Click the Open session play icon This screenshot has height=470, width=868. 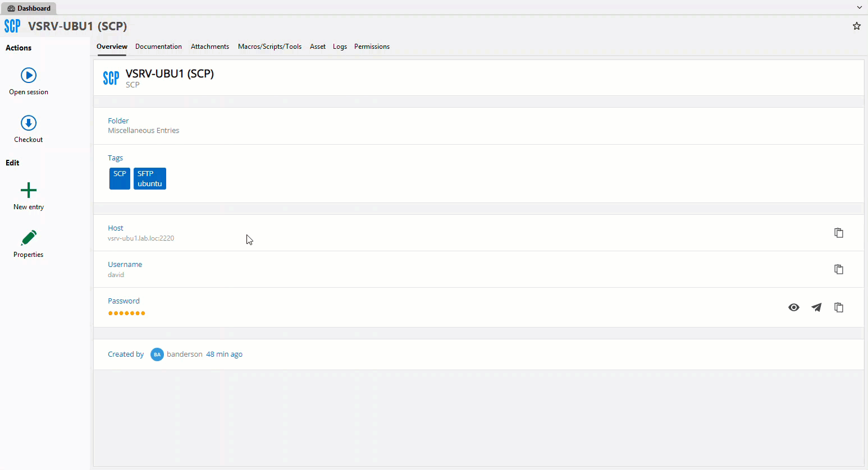29,75
